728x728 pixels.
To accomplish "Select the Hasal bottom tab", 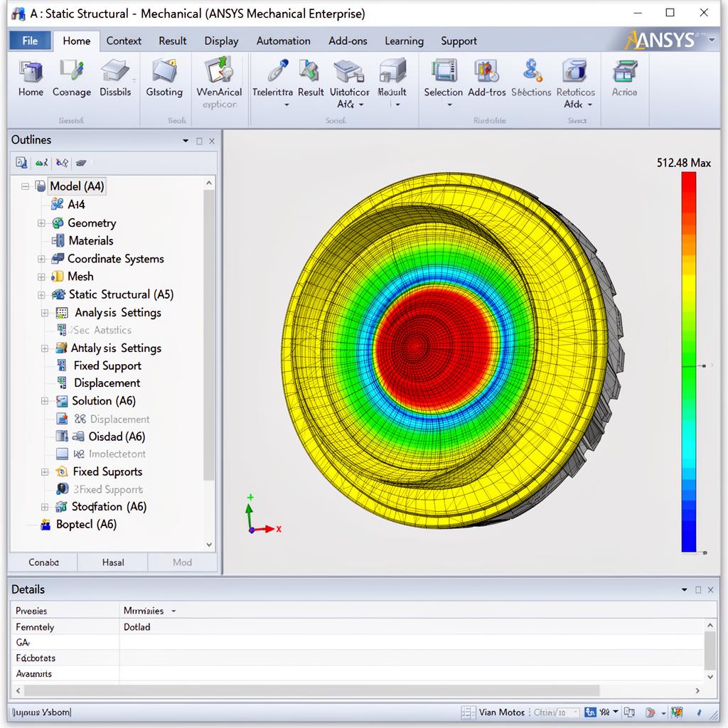I will [x=113, y=562].
